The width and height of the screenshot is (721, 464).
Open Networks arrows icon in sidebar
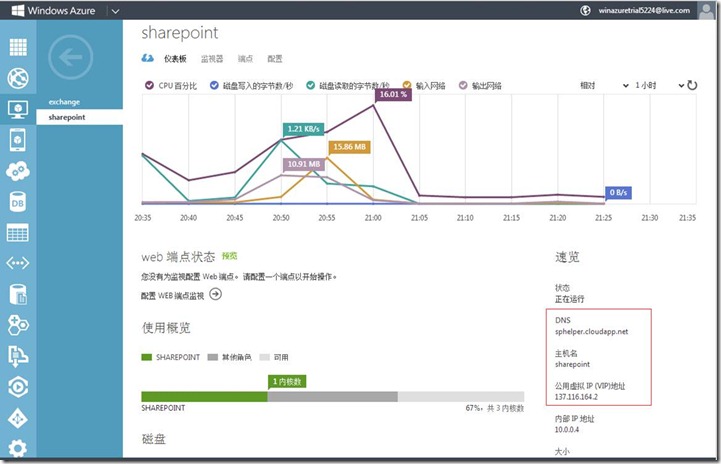[x=17, y=263]
